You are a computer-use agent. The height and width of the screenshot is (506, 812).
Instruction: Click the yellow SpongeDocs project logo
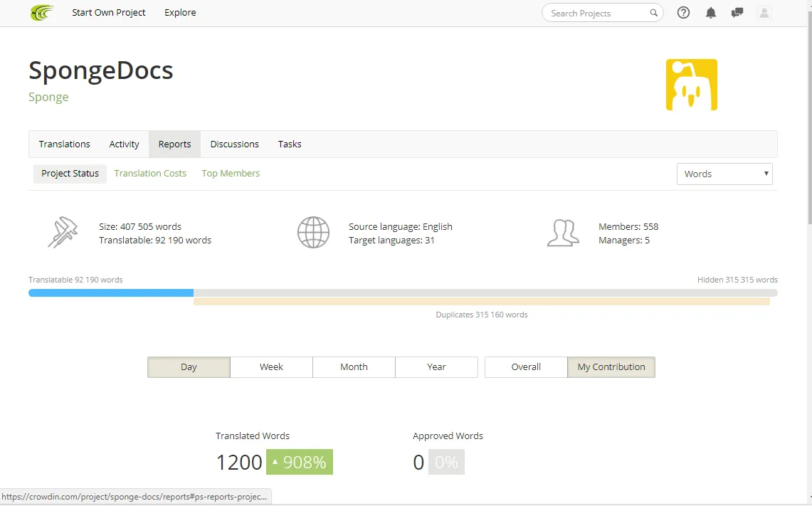click(691, 85)
